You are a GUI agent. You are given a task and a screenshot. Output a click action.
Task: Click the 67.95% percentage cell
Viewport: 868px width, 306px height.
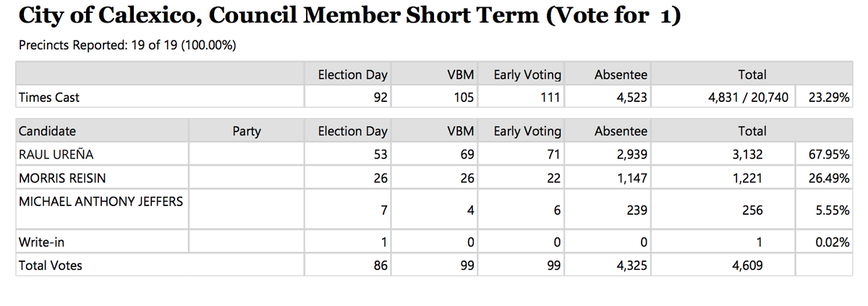[x=828, y=153]
